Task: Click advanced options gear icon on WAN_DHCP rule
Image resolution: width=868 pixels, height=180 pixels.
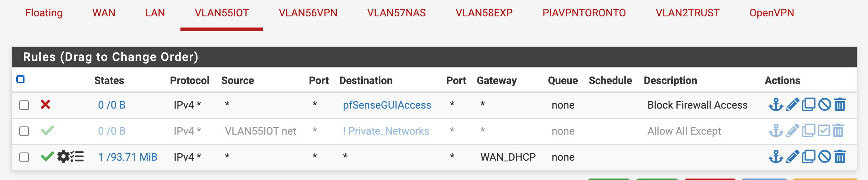Action: tap(63, 157)
